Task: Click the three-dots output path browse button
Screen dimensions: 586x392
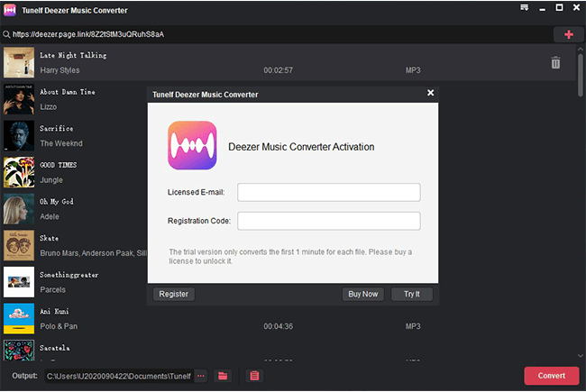Action: [201, 376]
